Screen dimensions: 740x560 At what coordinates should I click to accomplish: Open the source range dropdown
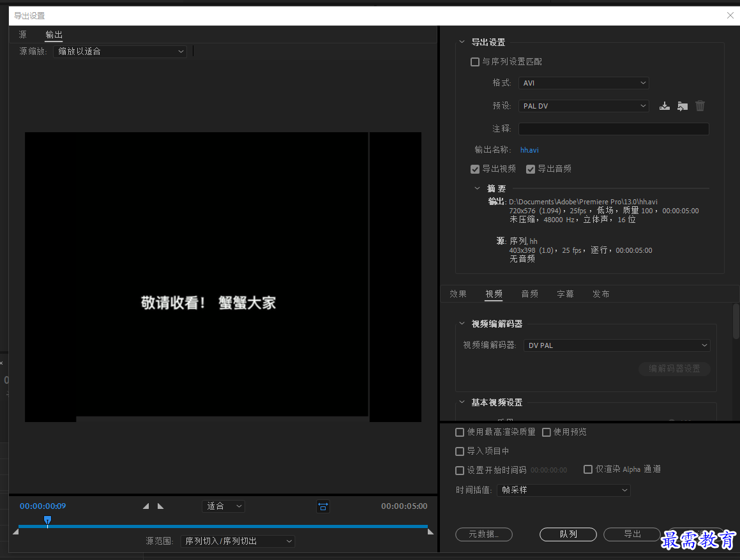(238, 541)
